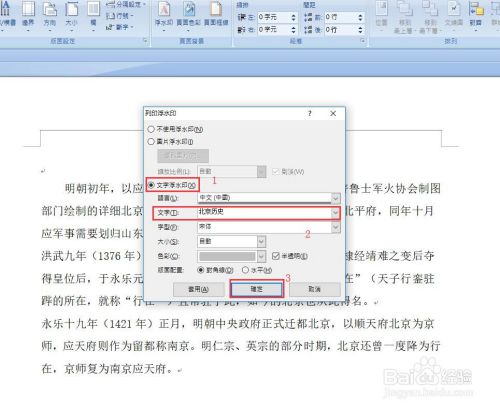Click the help question mark in watermark dialog
Screen dimensions: 500x410
point(310,113)
